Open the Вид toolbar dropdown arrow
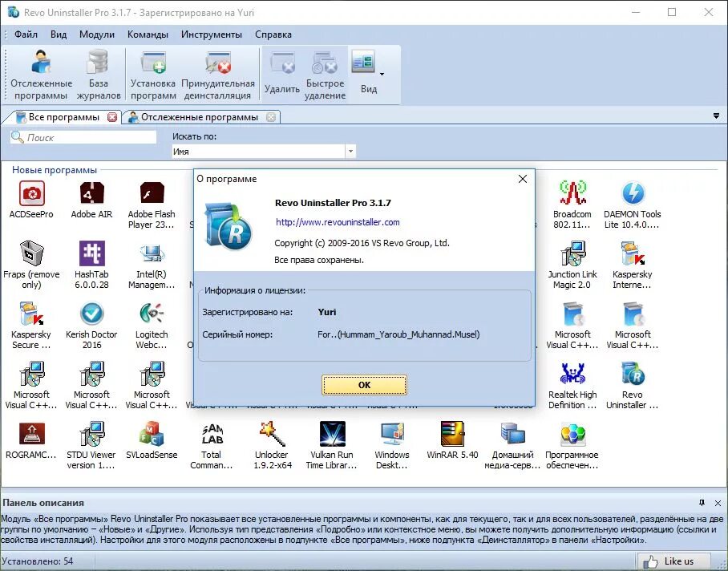 click(x=382, y=75)
